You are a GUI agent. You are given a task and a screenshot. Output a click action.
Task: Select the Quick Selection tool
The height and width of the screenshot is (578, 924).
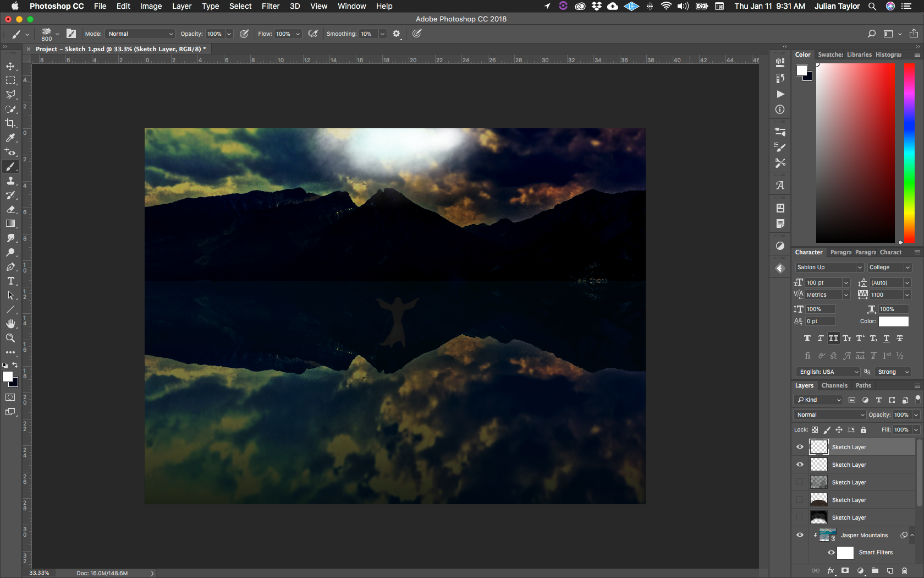click(x=10, y=109)
